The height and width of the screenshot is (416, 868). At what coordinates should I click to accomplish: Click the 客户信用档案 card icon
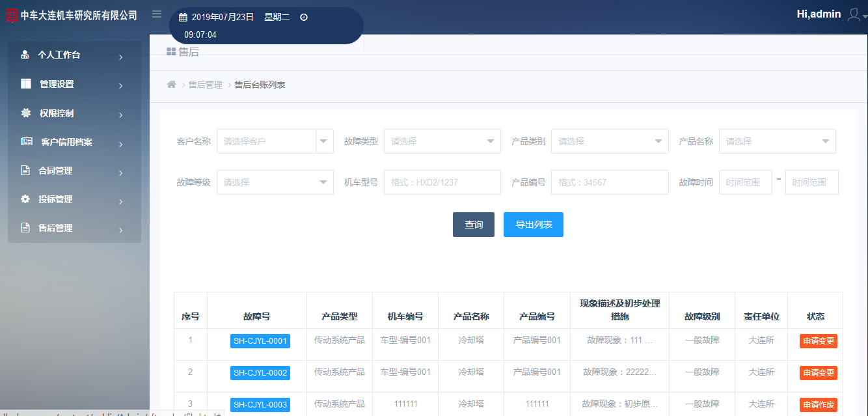click(x=27, y=142)
